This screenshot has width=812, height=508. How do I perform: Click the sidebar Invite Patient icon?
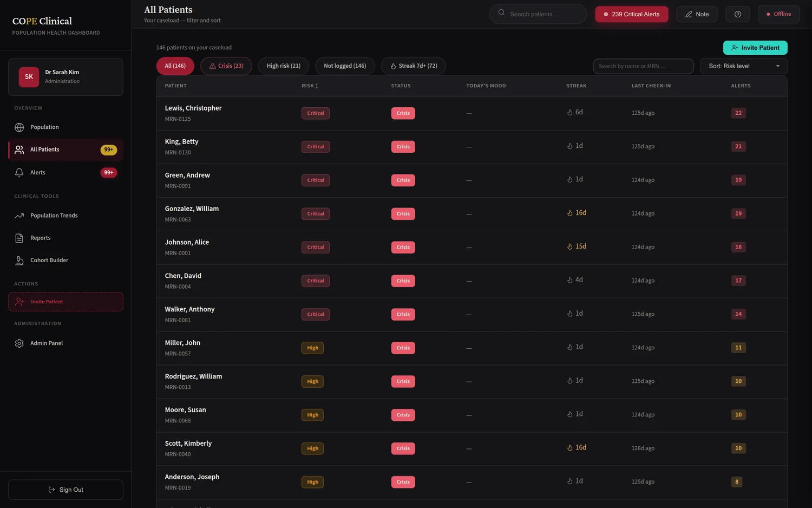coord(20,302)
